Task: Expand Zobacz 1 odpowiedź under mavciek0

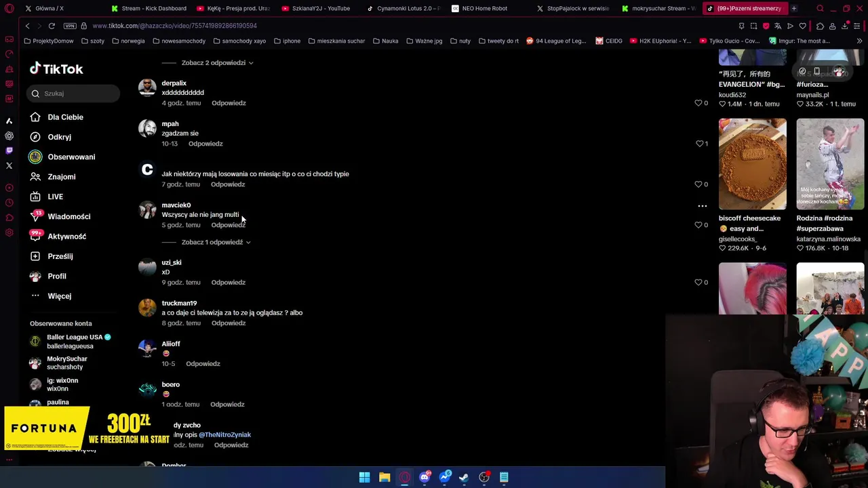Action: tap(216, 242)
